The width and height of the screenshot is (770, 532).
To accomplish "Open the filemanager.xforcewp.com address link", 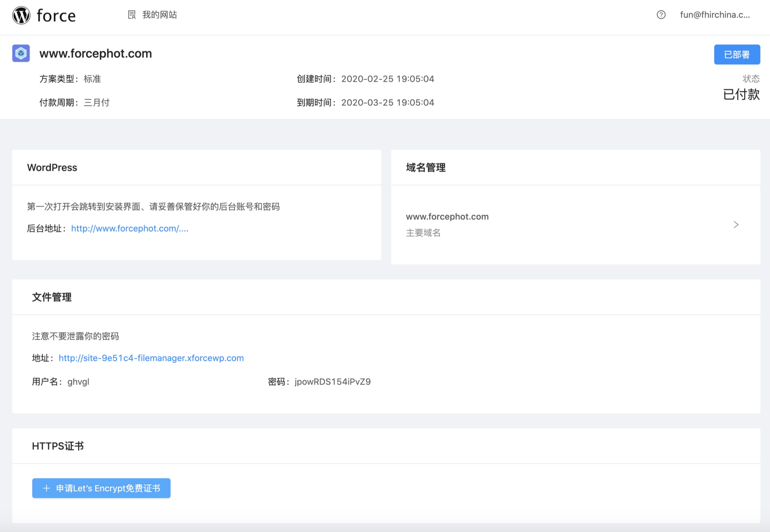I will tap(151, 358).
